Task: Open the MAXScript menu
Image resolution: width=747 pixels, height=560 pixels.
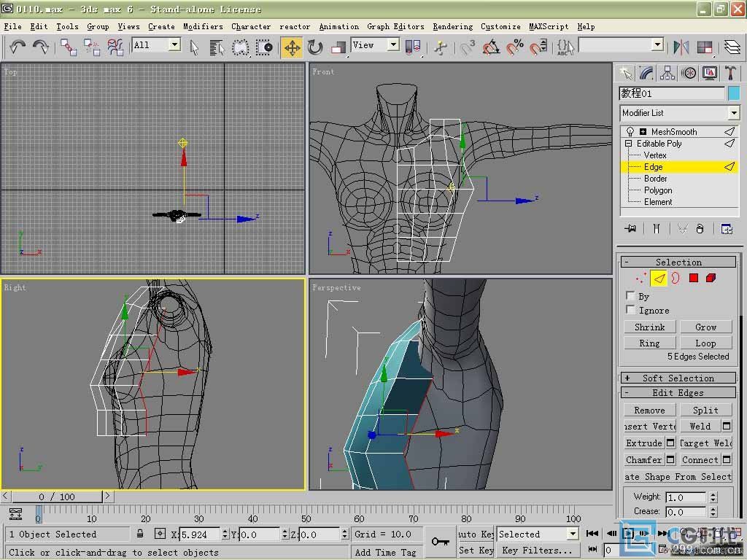Action: point(549,27)
